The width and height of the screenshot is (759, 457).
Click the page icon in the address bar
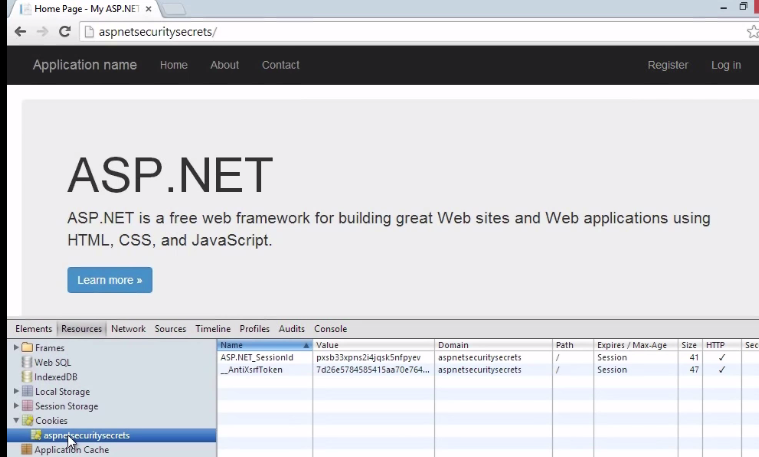[x=89, y=32]
